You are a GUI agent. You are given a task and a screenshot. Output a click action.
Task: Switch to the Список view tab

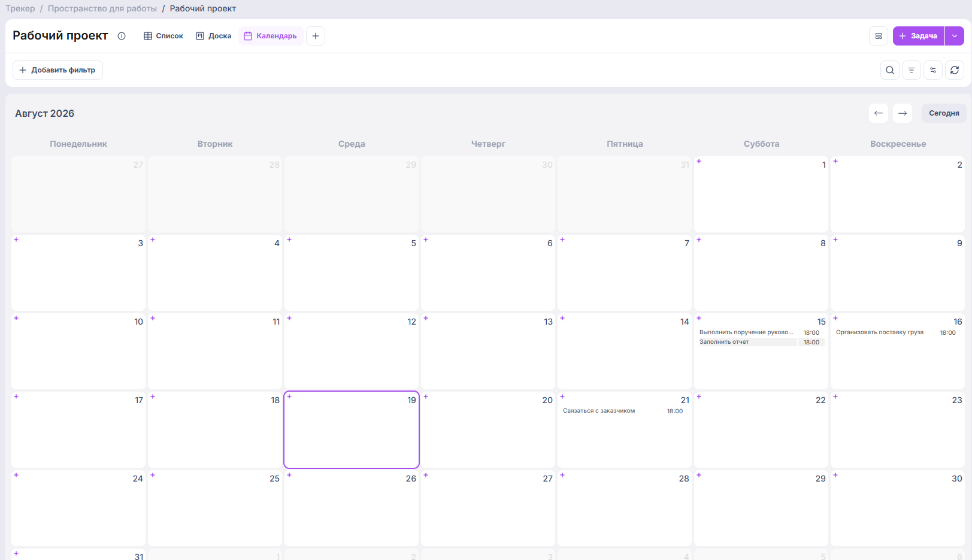click(163, 36)
